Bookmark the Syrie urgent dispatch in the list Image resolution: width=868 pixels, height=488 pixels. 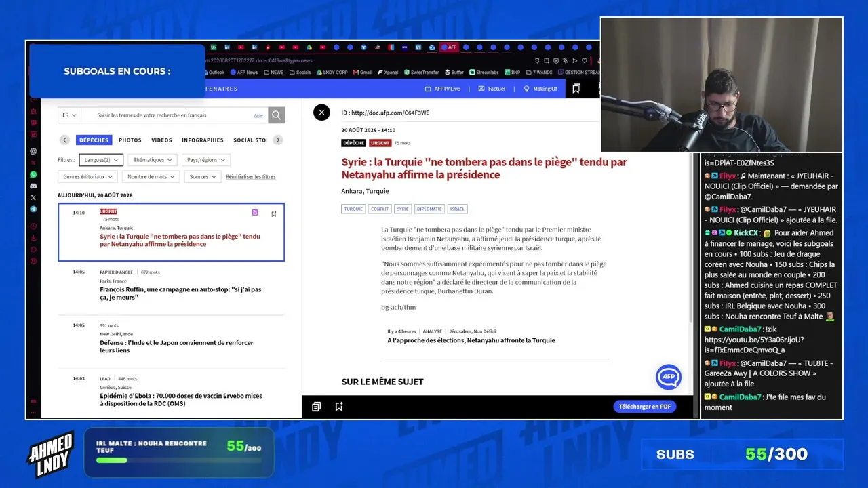[x=273, y=213]
